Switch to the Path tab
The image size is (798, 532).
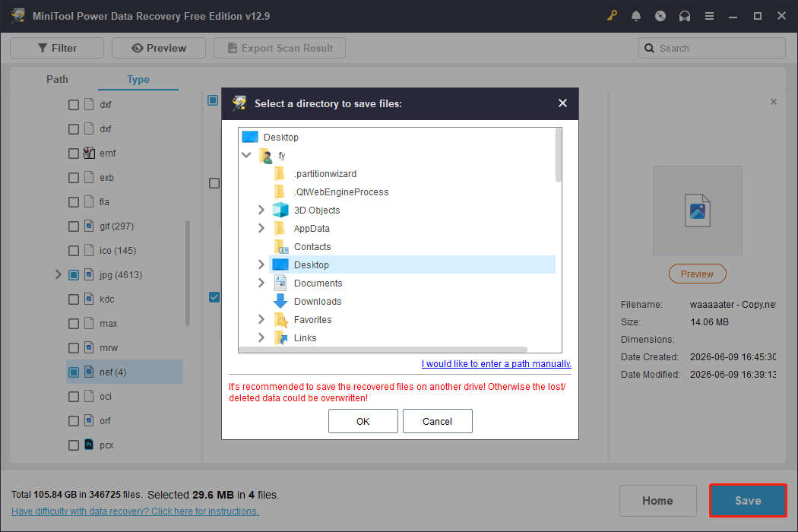[x=57, y=79]
